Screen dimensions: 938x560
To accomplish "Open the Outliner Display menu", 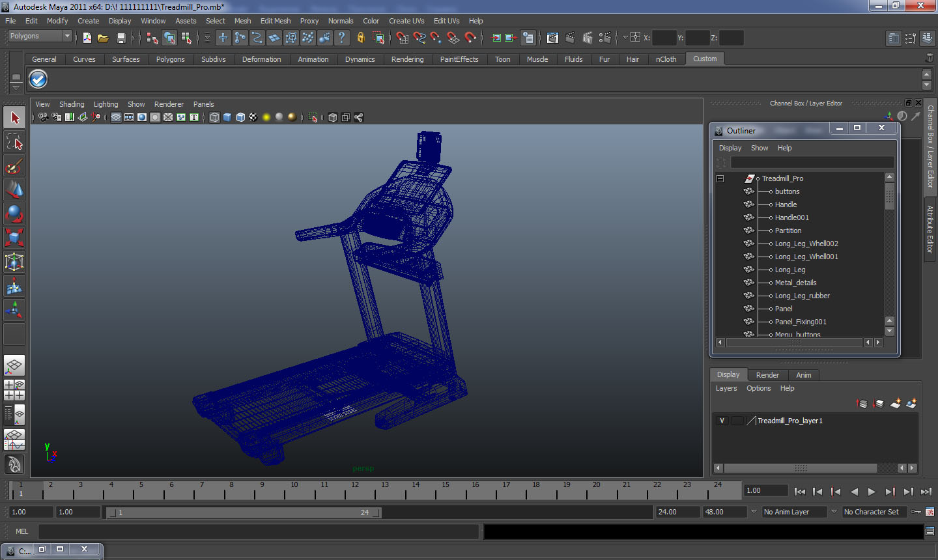I will [730, 148].
